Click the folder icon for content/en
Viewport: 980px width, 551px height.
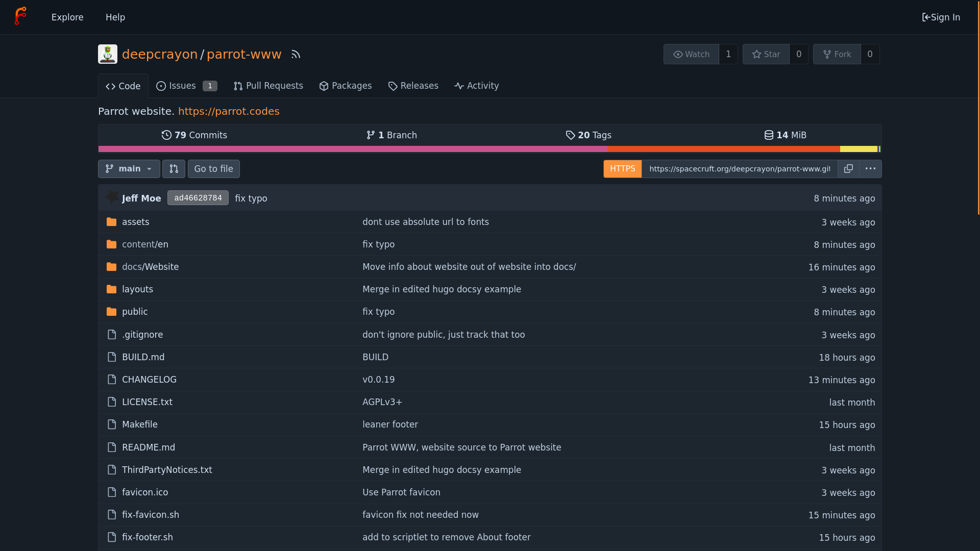(x=111, y=244)
